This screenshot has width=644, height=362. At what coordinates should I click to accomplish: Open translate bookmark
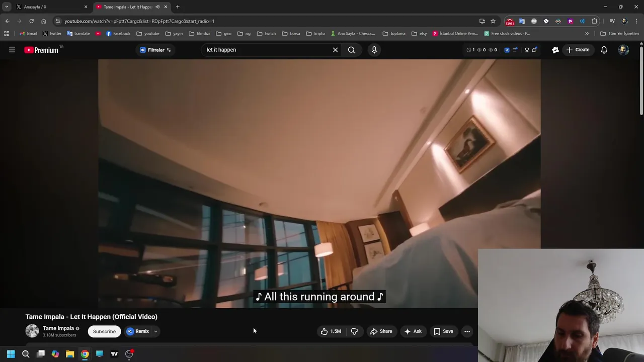pos(78,34)
